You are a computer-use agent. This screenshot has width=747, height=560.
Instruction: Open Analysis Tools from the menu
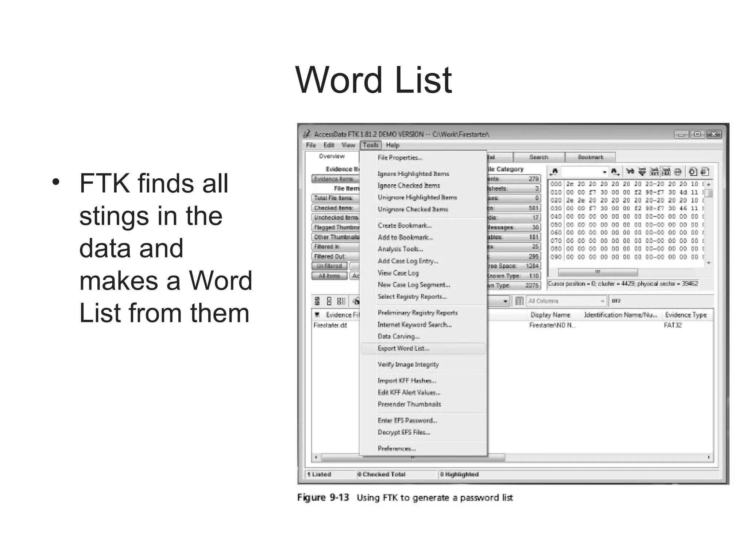[x=423, y=249]
